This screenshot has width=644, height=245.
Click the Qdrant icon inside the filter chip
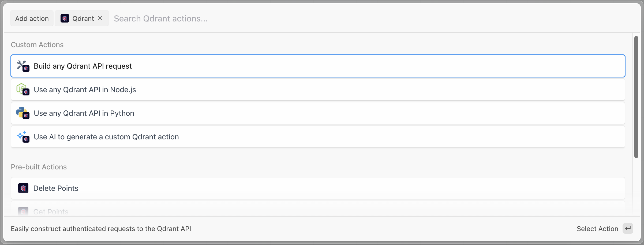(x=65, y=18)
